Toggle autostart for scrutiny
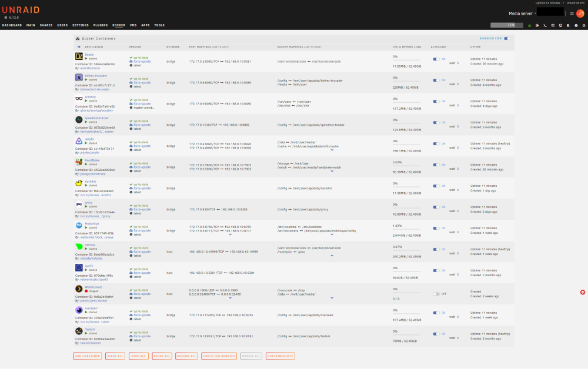 click(436, 101)
